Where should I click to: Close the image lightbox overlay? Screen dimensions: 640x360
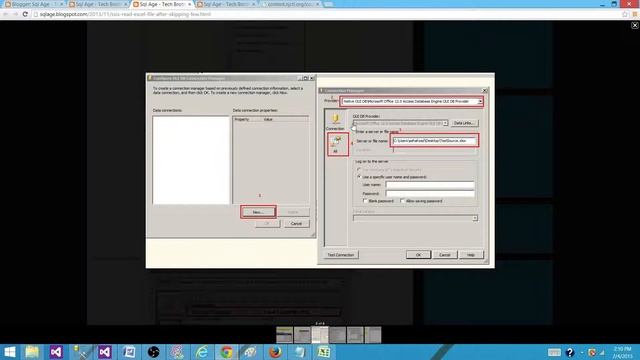click(635, 25)
